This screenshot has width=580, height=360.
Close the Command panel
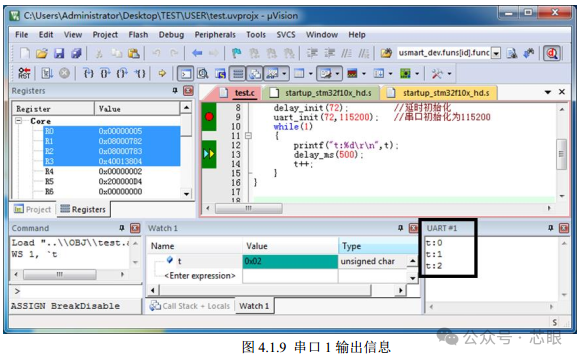pos(135,228)
